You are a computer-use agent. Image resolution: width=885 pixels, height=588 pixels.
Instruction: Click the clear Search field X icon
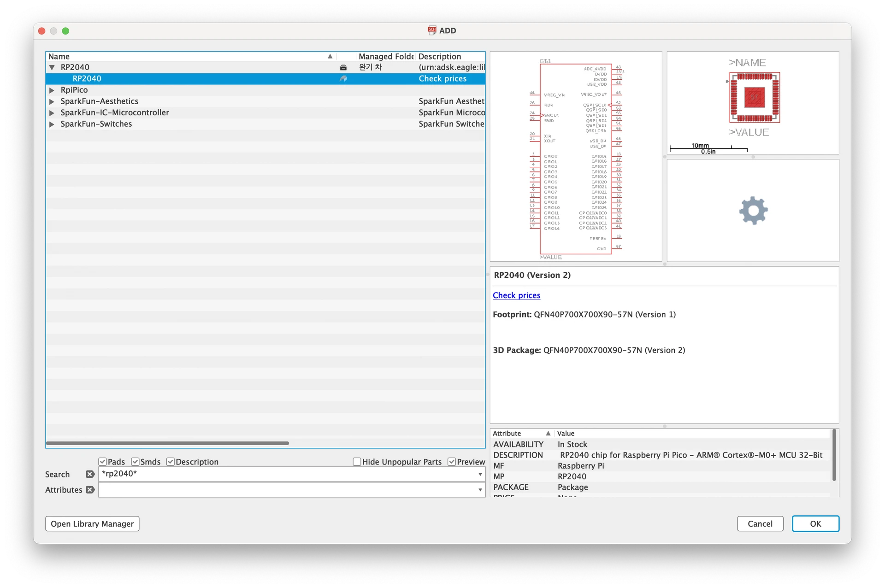pos(90,474)
